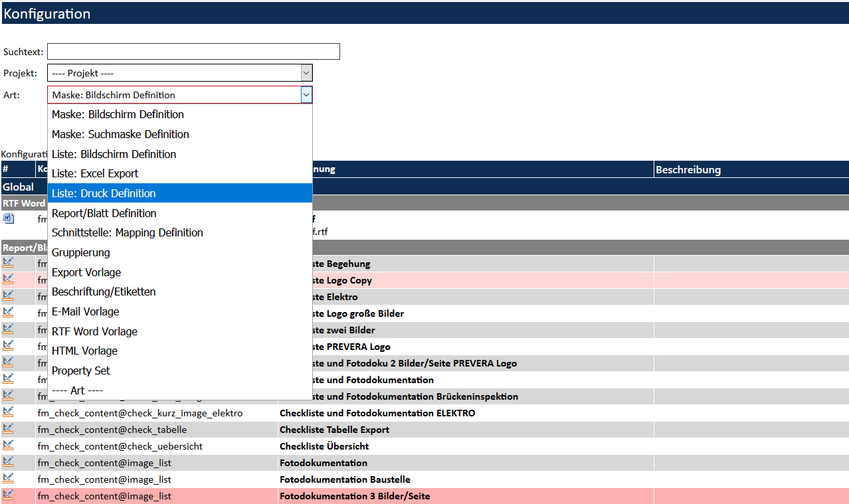
Task: Choose 'Export Vorlage' from the Art list
Action: point(180,272)
